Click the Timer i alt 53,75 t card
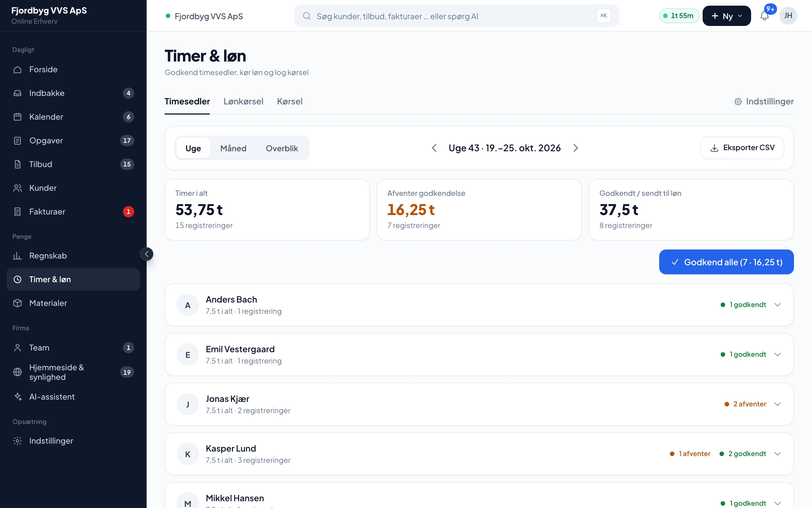Viewport: 812px width, 508px height. (267, 210)
